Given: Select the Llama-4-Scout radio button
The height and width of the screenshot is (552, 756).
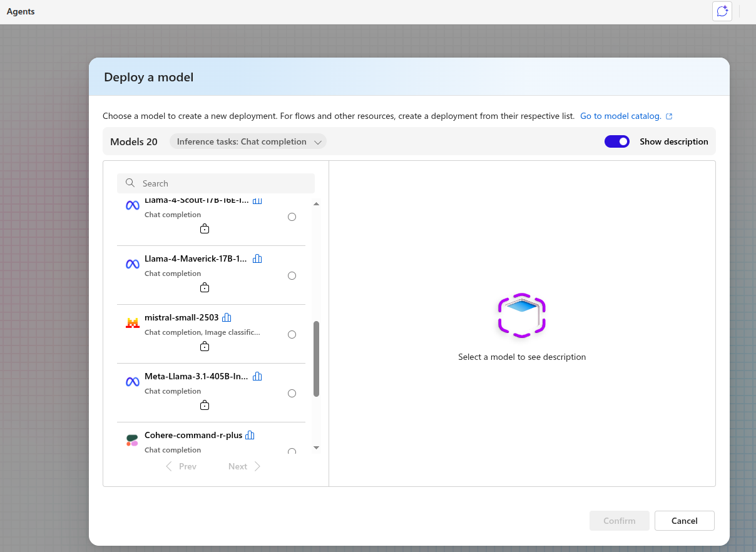Looking at the screenshot, I should tap(292, 217).
